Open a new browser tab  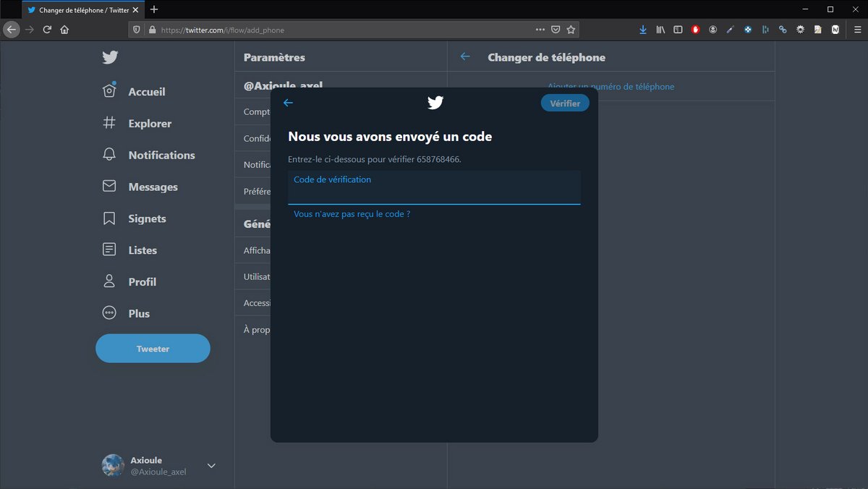(154, 9)
